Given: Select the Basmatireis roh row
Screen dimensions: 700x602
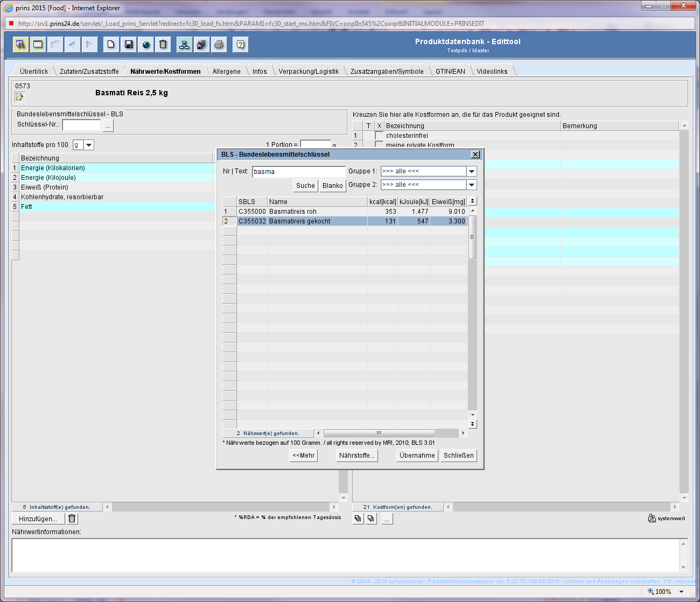Looking at the screenshot, I should (345, 212).
